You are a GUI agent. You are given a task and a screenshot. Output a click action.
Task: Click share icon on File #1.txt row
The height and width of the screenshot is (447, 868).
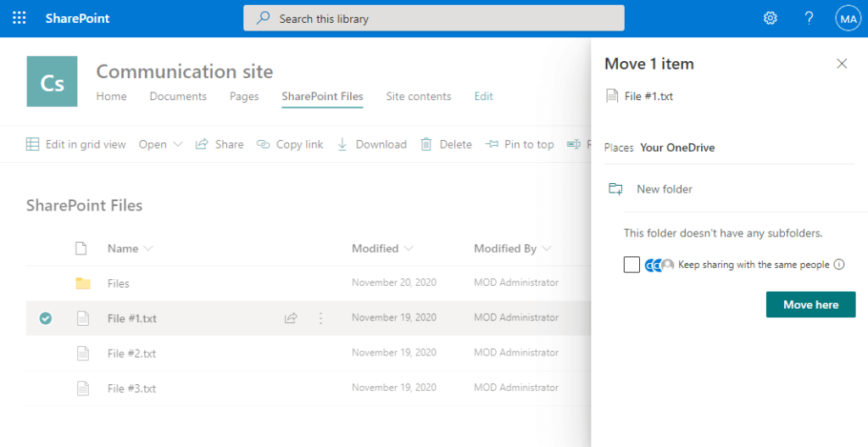coord(291,318)
